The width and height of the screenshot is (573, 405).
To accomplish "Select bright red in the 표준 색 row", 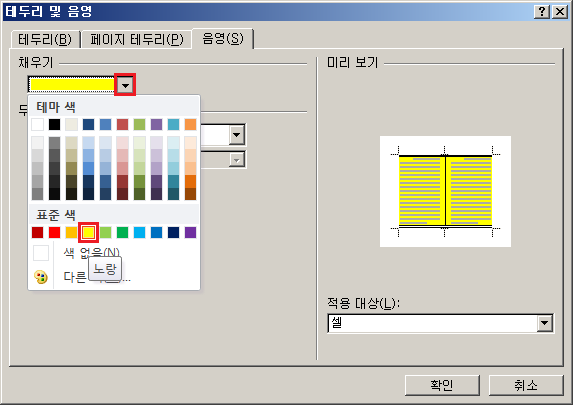I will [x=54, y=232].
